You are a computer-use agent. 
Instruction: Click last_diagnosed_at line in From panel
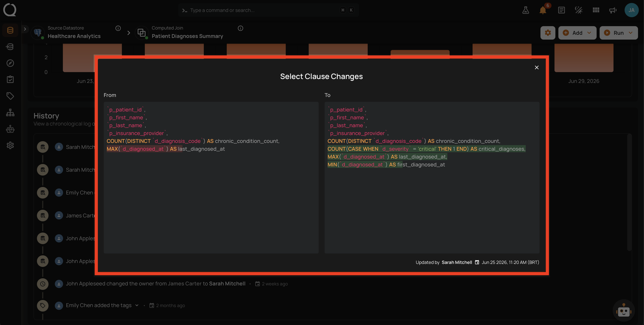pos(165,149)
